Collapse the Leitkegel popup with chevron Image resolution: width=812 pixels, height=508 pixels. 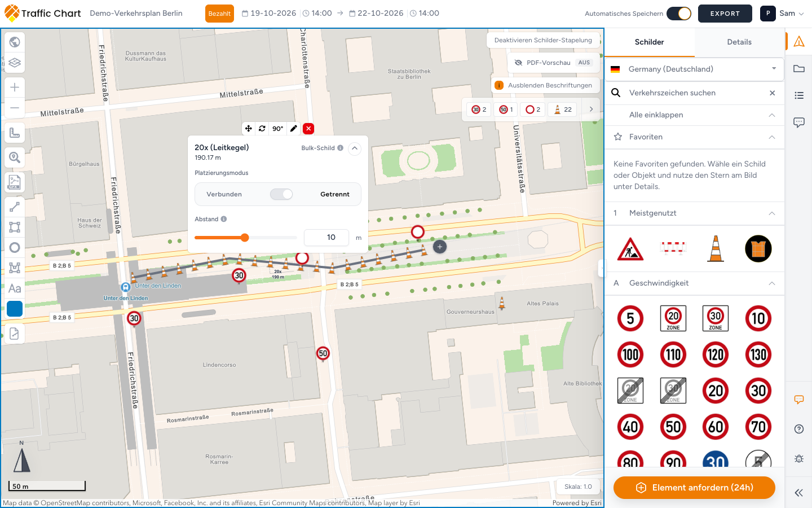(354, 148)
